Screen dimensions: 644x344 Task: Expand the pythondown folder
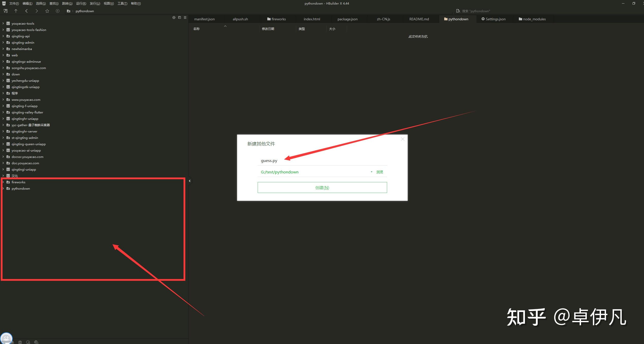(x=3, y=188)
